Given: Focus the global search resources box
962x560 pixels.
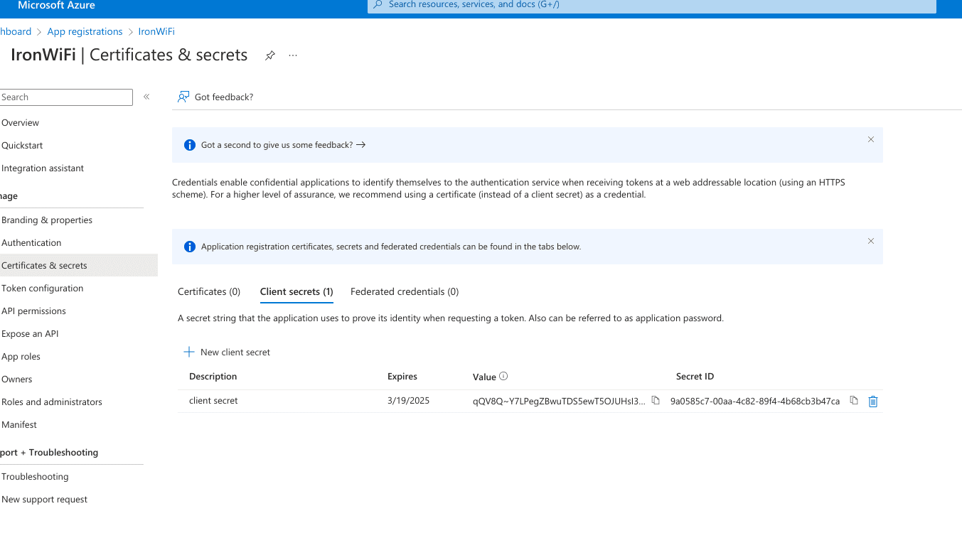Looking at the screenshot, I should click(x=652, y=5).
